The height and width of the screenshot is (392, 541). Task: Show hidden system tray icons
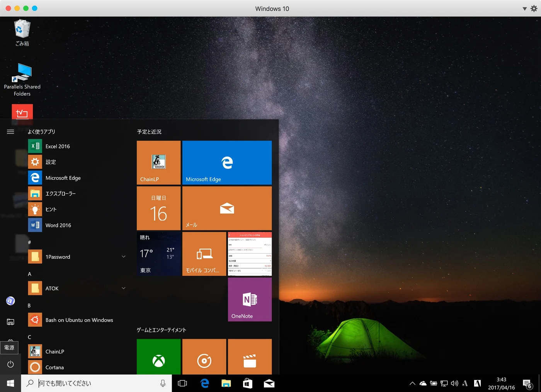(412, 383)
